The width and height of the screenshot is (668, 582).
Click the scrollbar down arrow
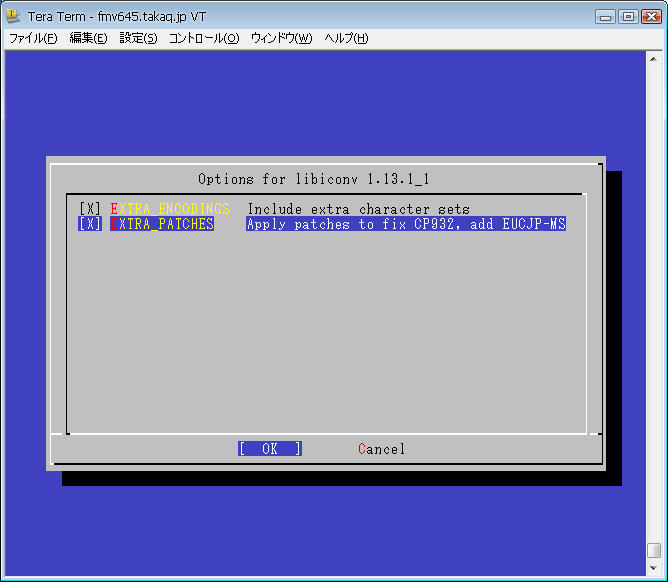(653, 568)
